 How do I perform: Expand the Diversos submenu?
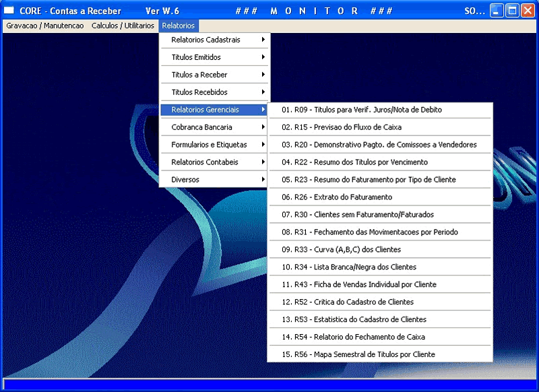coord(214,180)
